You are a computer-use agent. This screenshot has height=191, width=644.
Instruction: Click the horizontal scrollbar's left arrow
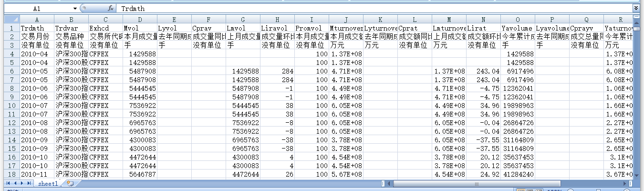click(x=389, y=183)
